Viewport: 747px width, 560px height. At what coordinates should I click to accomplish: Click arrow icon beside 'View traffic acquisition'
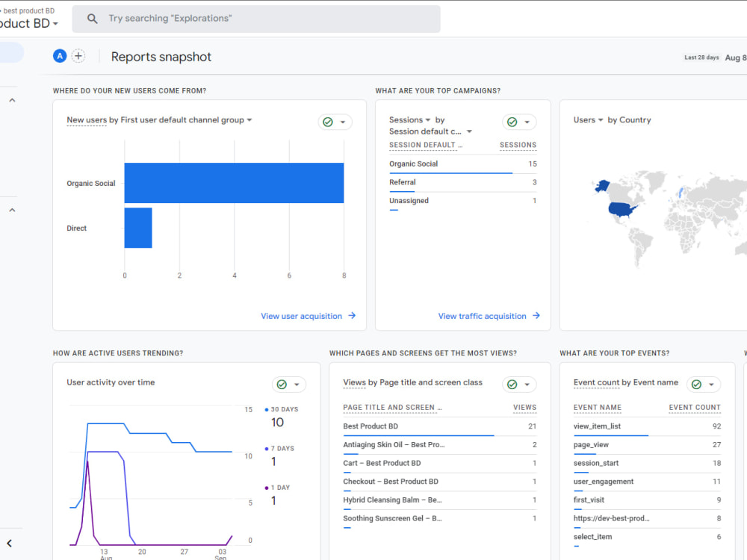(x=536, y=316)
